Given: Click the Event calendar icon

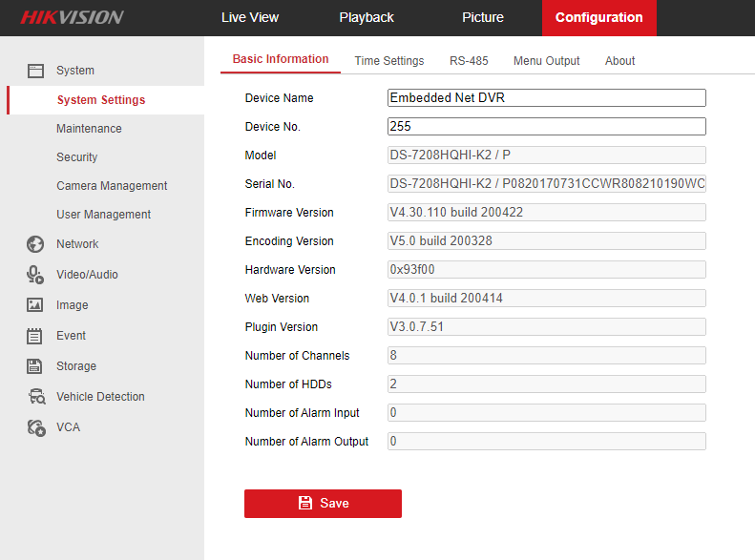Looking at the screenshot, I should point(35,336).
